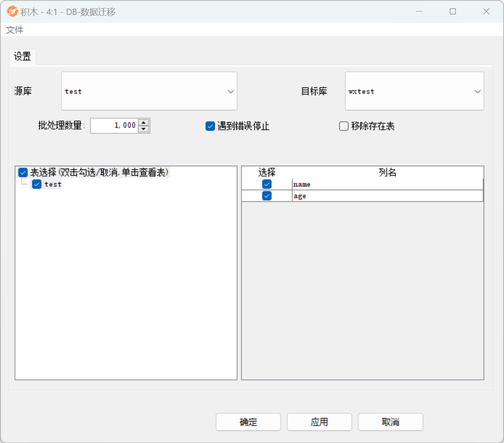504x443 pixels.
Task: Deselect the name column checkbox
Action: (x=267, y=184)
